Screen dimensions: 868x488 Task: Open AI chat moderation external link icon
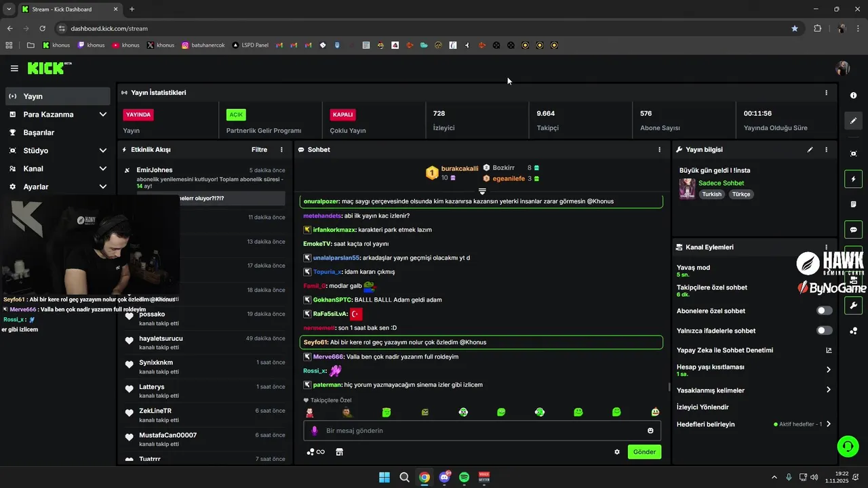click(x=829, y=350)
